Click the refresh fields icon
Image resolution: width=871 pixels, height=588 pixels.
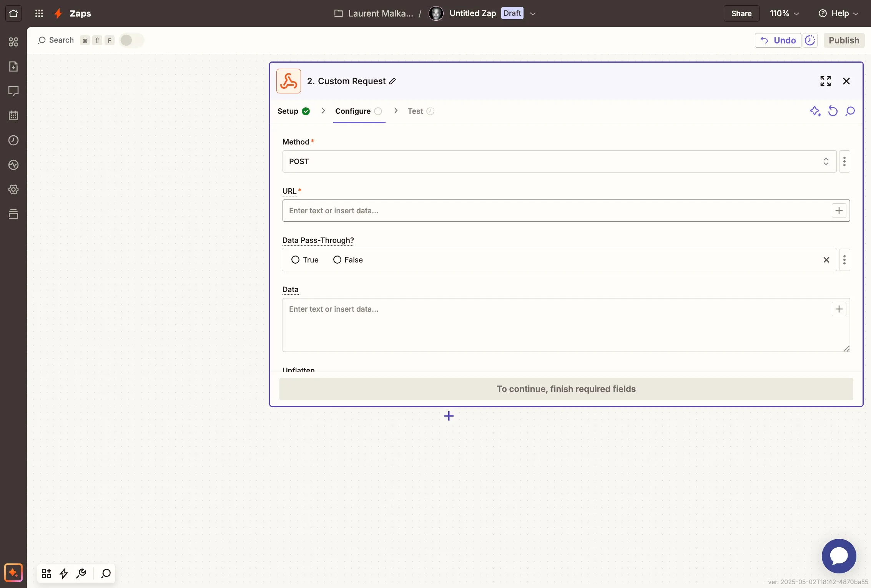tap(833, 111)
